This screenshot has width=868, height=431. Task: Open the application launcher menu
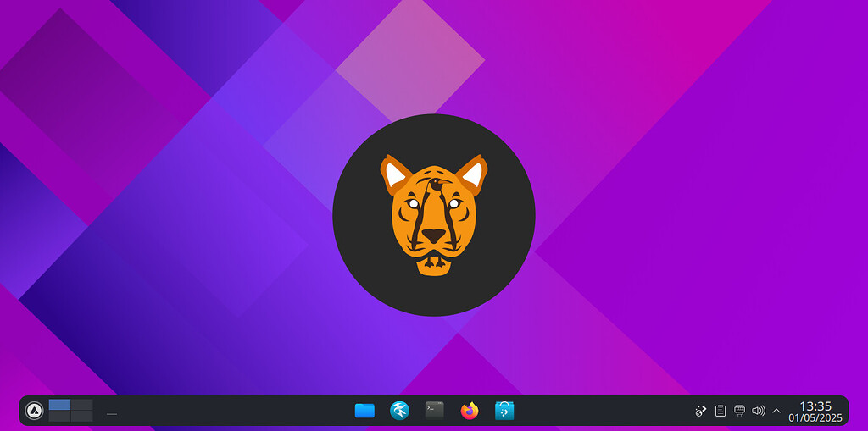(x=35, y=411)
